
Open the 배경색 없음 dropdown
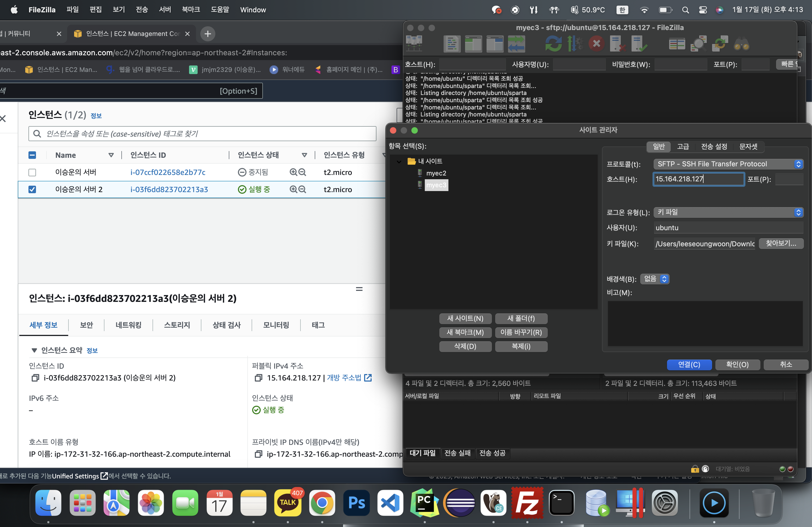pos(655,279)
